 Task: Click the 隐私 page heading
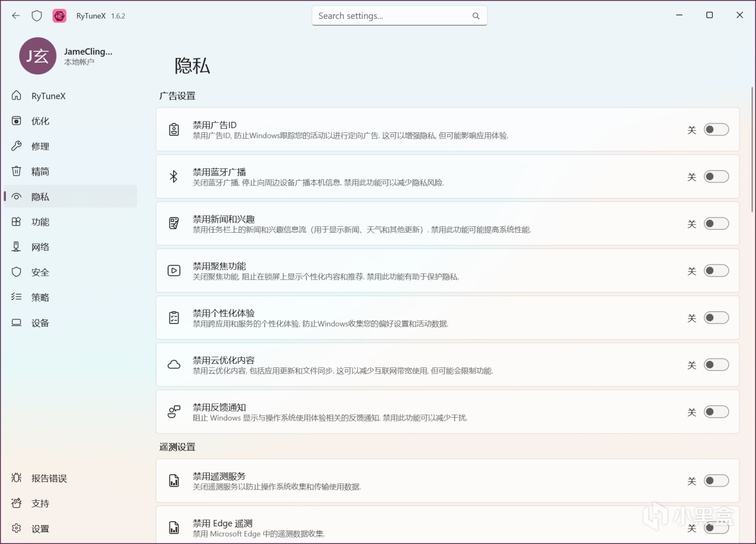point(193,66)
